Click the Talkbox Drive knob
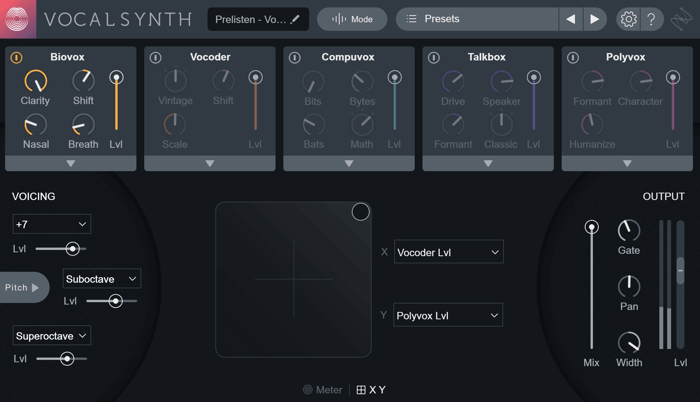The height and width of the screenshot is (402, 700). pyautogui.click(x=453, y=82)
